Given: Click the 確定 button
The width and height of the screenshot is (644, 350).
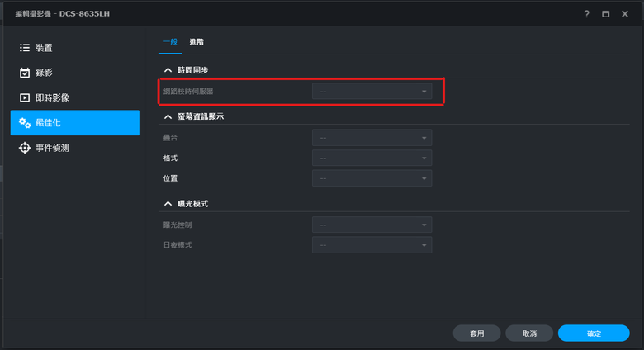Looking at the screenshot, I should [x=594, y=333].
